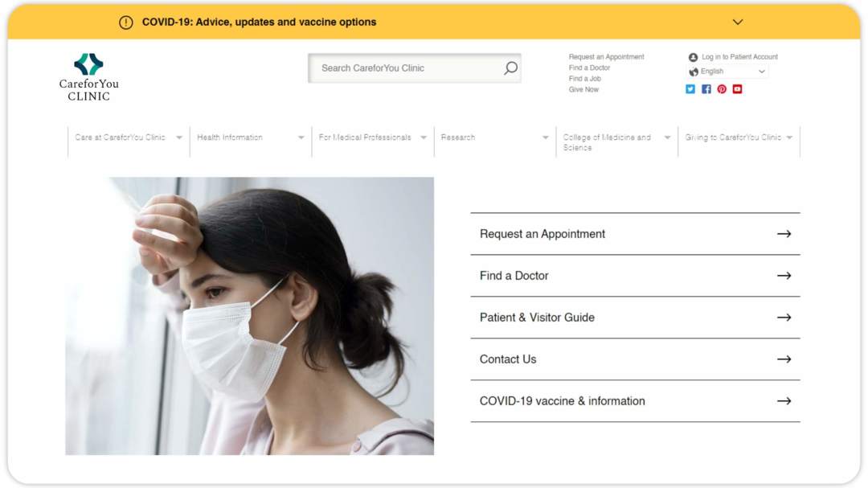Click the COVID-19 alert exclamation icon
The height and width of the screenshot is (488, 868).
coord(126,23)
